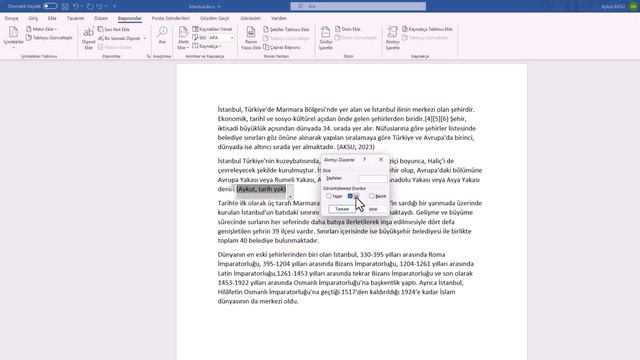Viewport: 640px width, 360px height.
Task: Open the Dosya menu
Action: [11, 18]
